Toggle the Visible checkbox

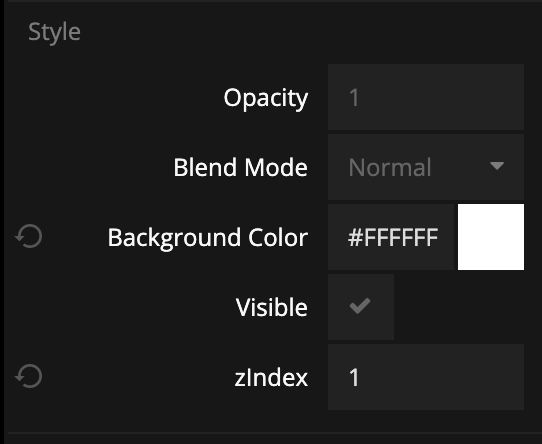tap(361, 307)
